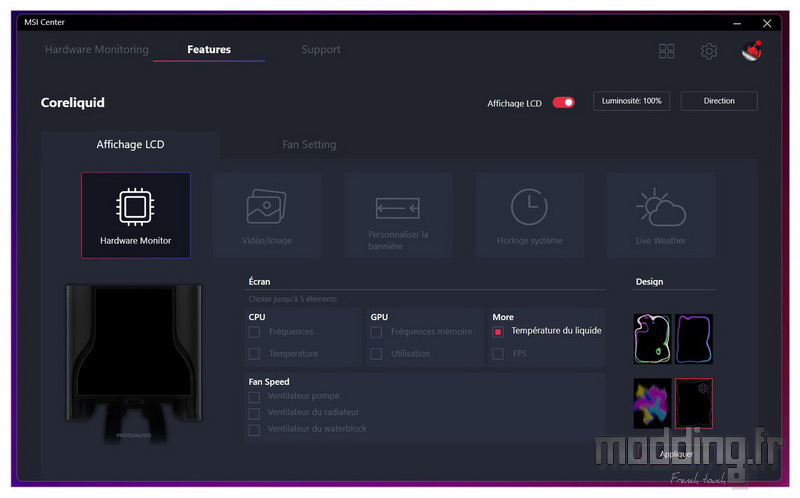Switch to Affichage LCD sub-tab
The width and height of the screenshot is (800, 498).
131,144
